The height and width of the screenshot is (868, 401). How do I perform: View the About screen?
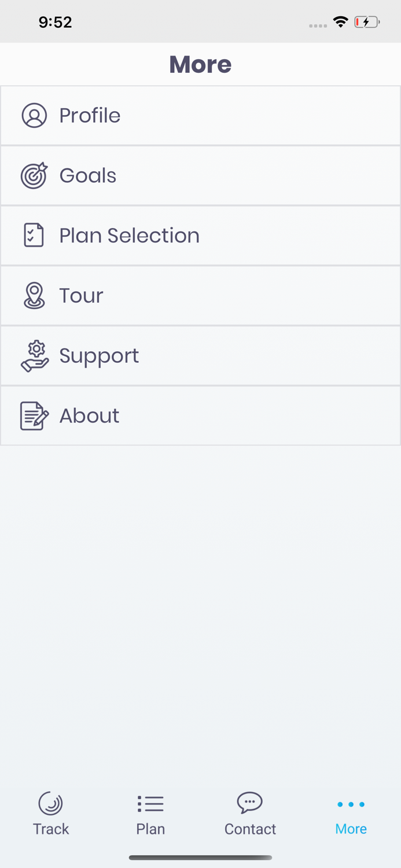pos(200,415)
